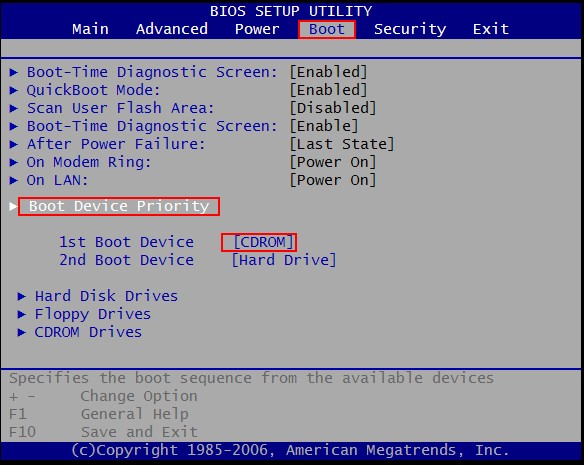This screenshot has height=465, width=584.
Task: Open the Exit tab
Action: pyautogui.click(x=491, y=29)
